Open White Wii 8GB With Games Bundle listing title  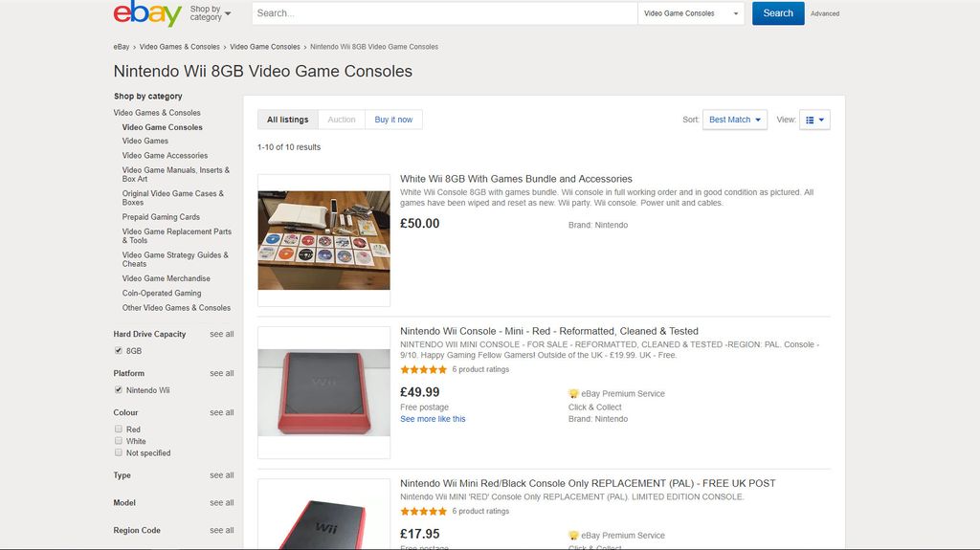pyautogui.click(x=516, y=179)
